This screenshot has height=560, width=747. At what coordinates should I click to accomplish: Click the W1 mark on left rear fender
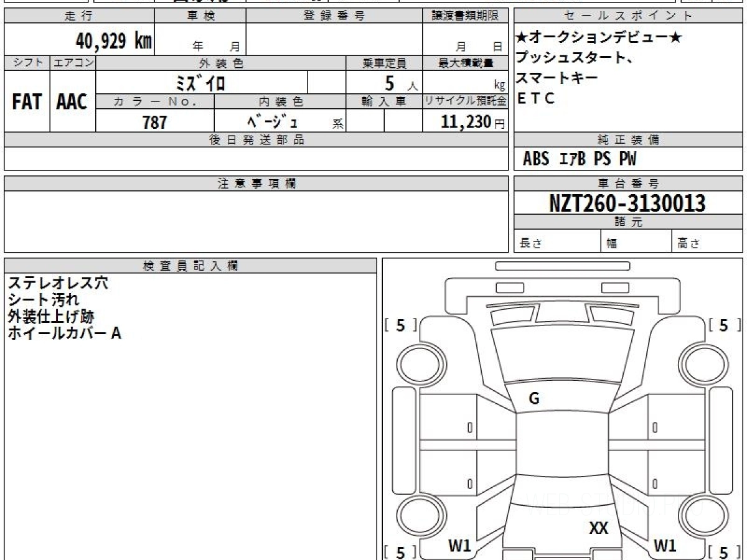tap(459, 546)
